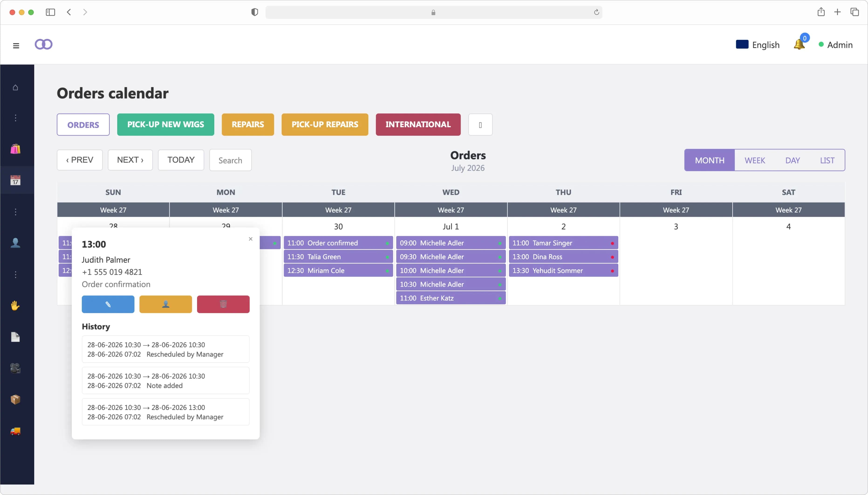Open the hamburger menu icon
This screenshot has height=495, width=868.
[16, 45]
